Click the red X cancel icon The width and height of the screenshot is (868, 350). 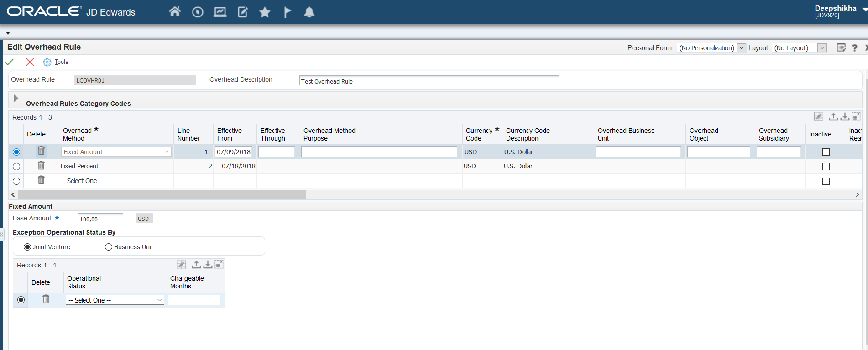[x=30, y=62]
